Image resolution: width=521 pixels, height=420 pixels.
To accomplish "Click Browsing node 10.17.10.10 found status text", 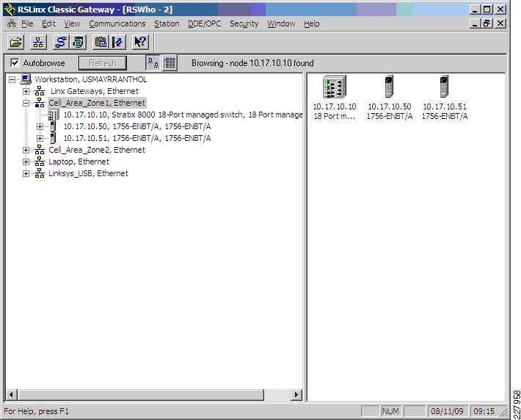I will pos(252,63).
